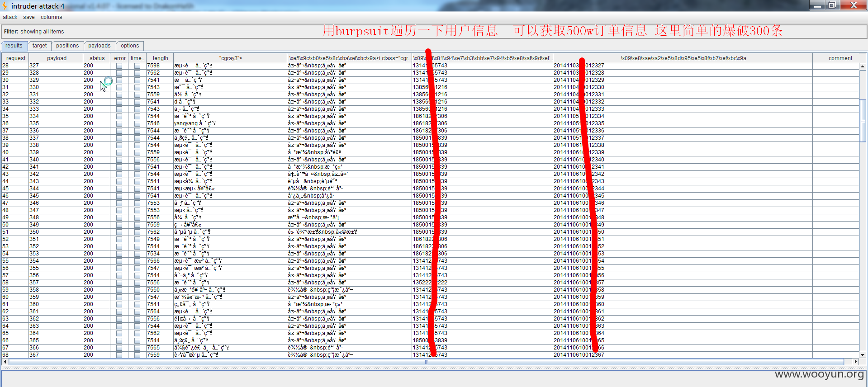Click vertical scrollbar up arrow
The height and width of the screenshot is (387, 868).
863,66
